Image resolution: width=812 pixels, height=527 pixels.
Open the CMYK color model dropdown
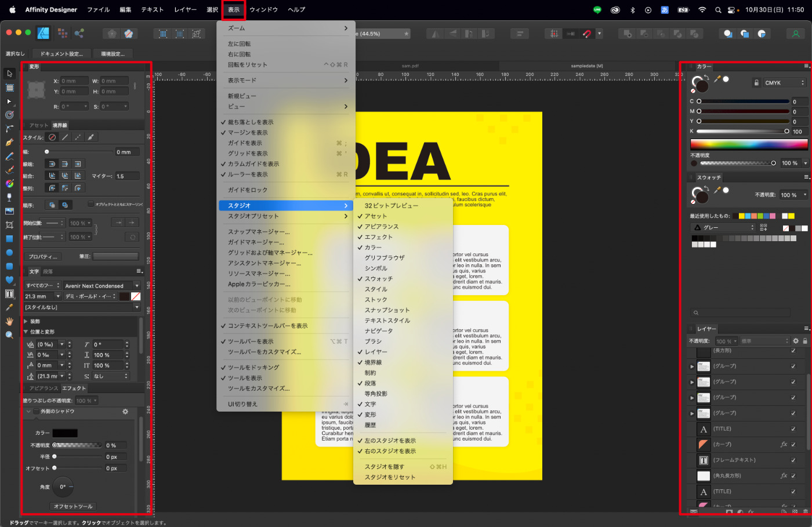[x=784, y=83]
